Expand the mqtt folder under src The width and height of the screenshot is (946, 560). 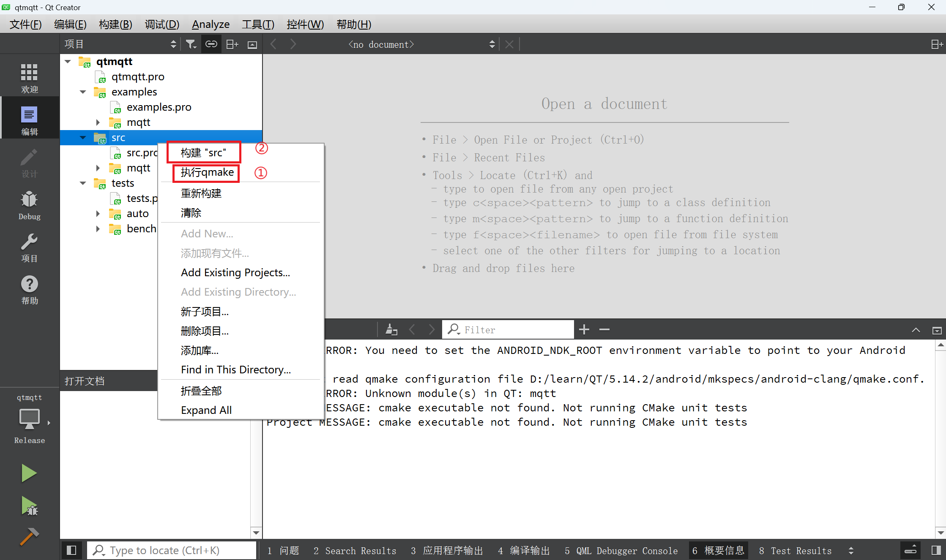pos(98,168)
